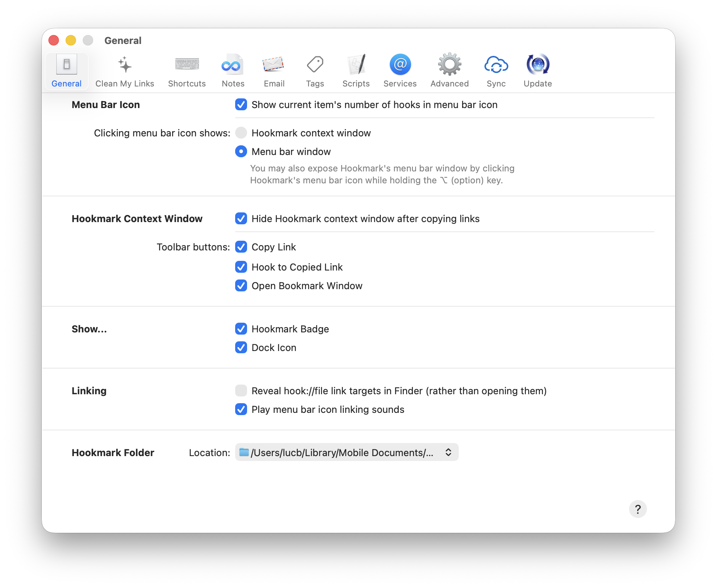Switch to the General tab
Image resolution: width=717 pixels, height=588 pixels.
pos(66,71)
